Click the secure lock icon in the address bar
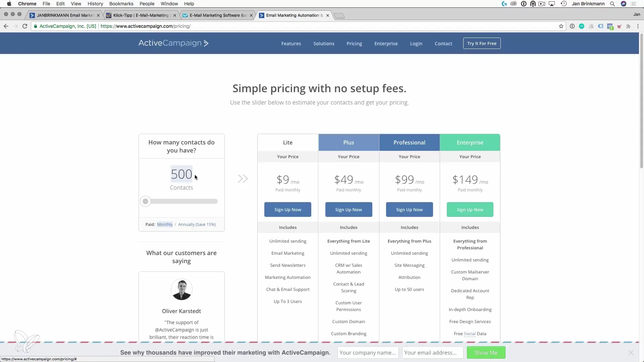The height and width of the screenshot is (362, 644). (36, 26)
